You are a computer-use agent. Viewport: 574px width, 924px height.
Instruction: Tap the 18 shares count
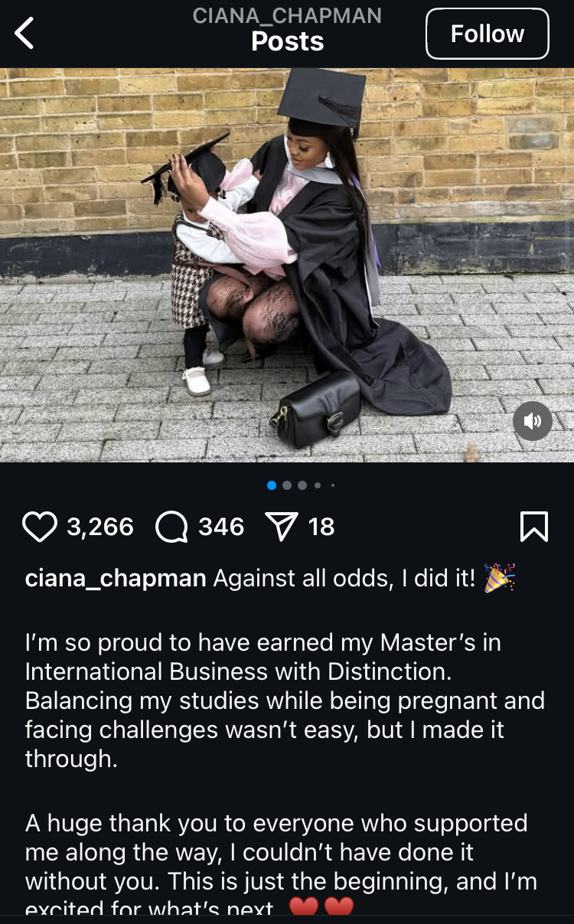tap(321, 527)
